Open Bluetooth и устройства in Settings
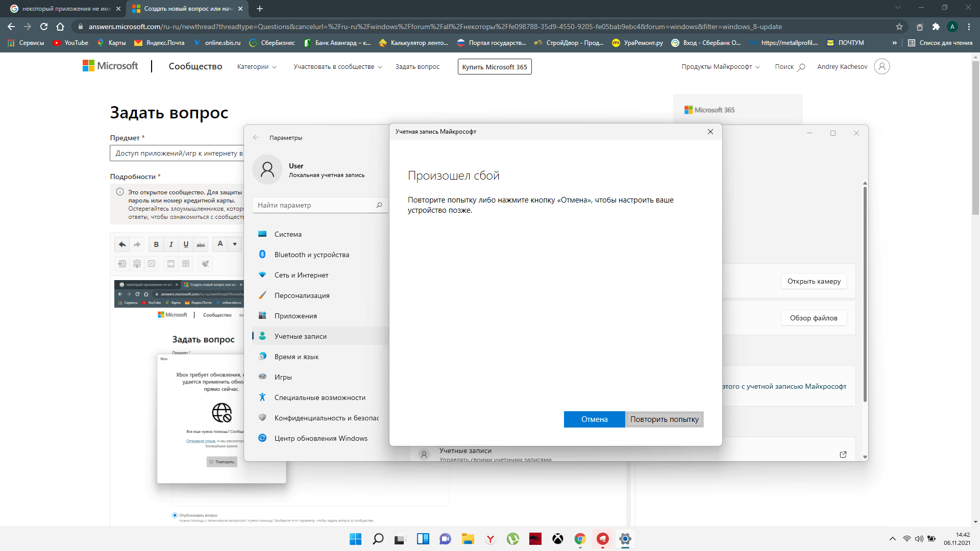This screenshot has width=980, height=551. coord(321,255)
